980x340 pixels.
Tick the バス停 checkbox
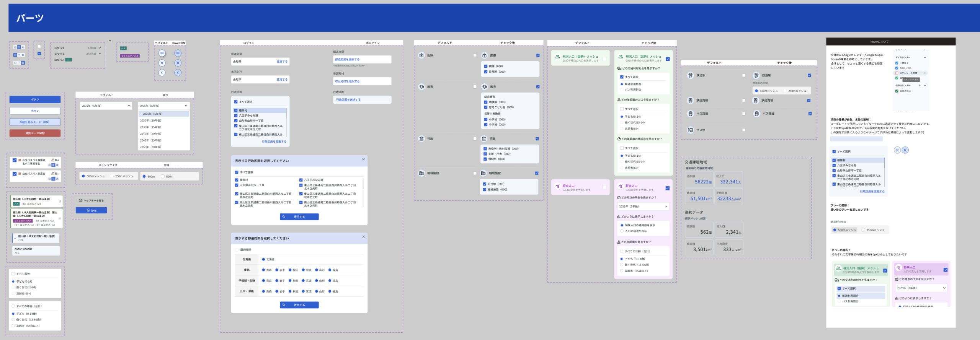[x=743, y=130]
